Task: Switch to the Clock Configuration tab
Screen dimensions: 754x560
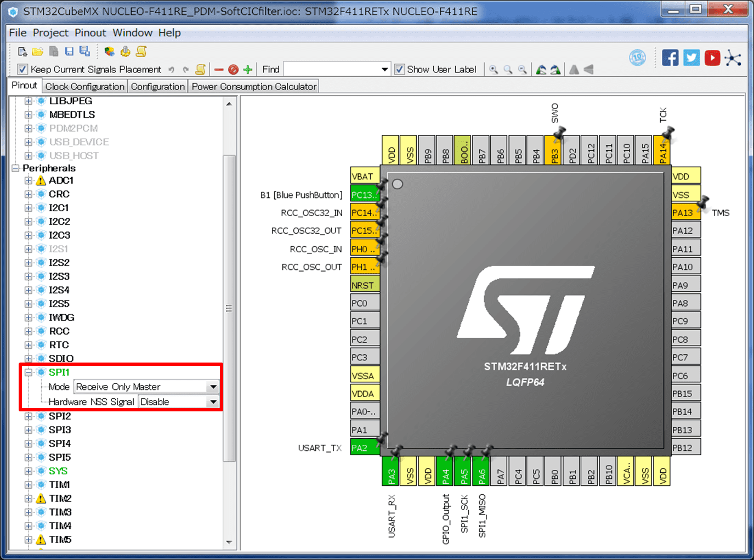Action: pos(85,87)
